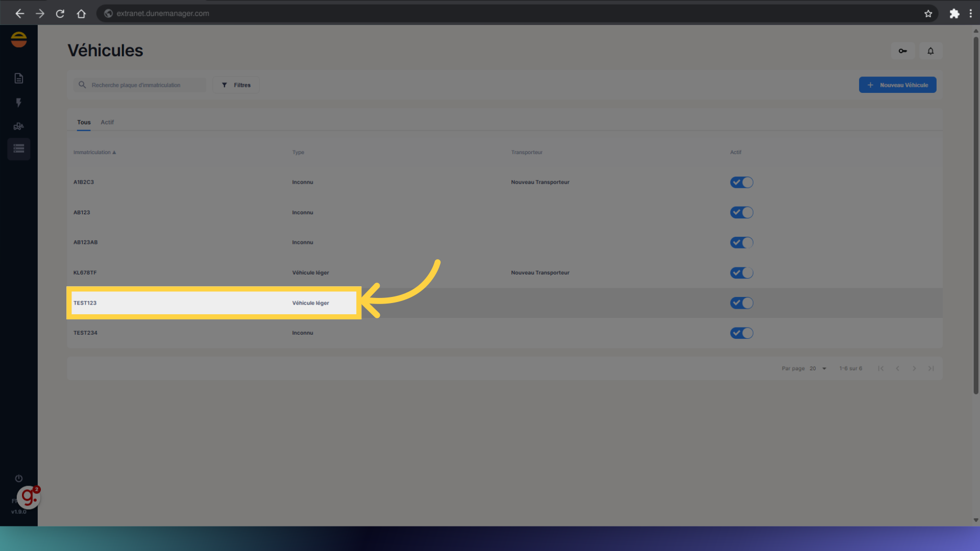
Task: Open the browser extensions puzzle icon
Action: 954,14
